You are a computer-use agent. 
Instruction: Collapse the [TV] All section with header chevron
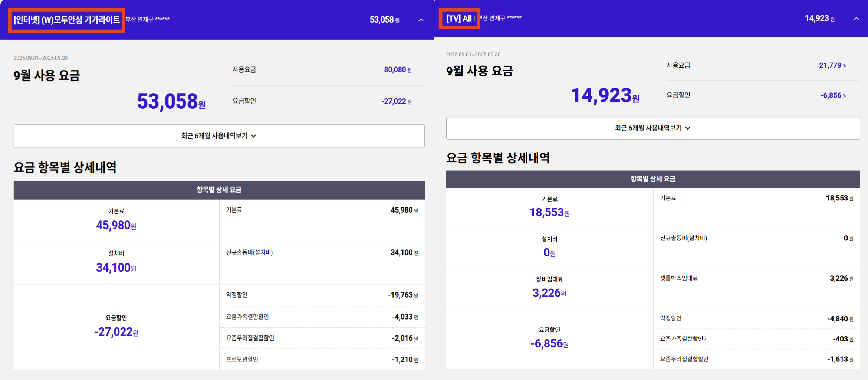click(x=856, y=19)
